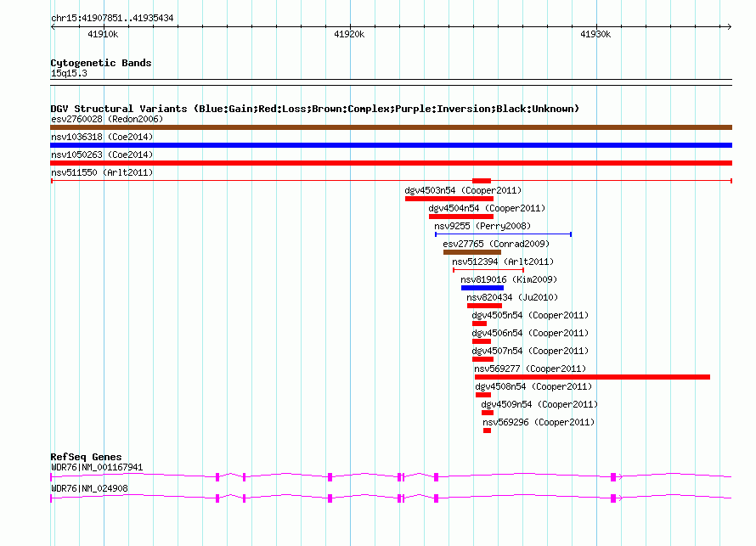Open the nsv1036318 (Coe2014) variant label
Image resolution: width=756 pixels, height=546 pixels.
(x=102, y=137)
